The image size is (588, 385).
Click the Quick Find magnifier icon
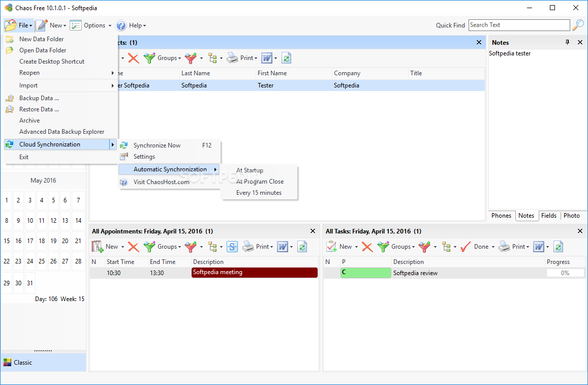coord(578,25)
